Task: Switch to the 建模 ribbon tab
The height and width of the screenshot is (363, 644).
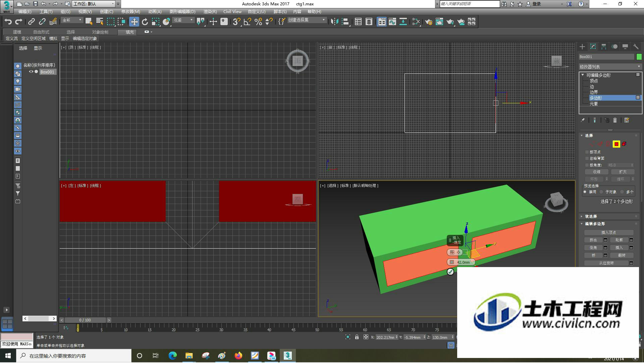Action: coord(17,32)
